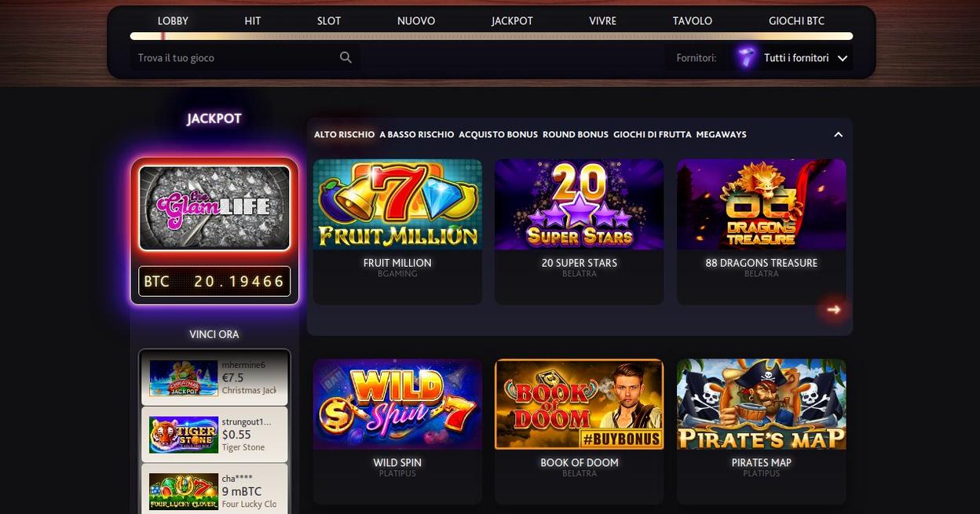Image resolution: width=980 pixels, height=514 pixels.
Task: Open the Glam Life jackpot thumbnail
Action: (x=214, y=208)
